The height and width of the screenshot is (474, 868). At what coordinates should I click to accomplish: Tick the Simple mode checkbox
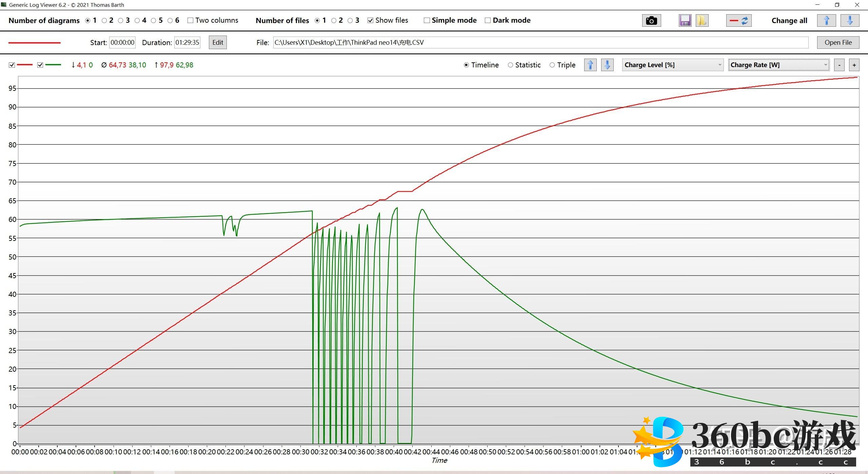(427, 20)
